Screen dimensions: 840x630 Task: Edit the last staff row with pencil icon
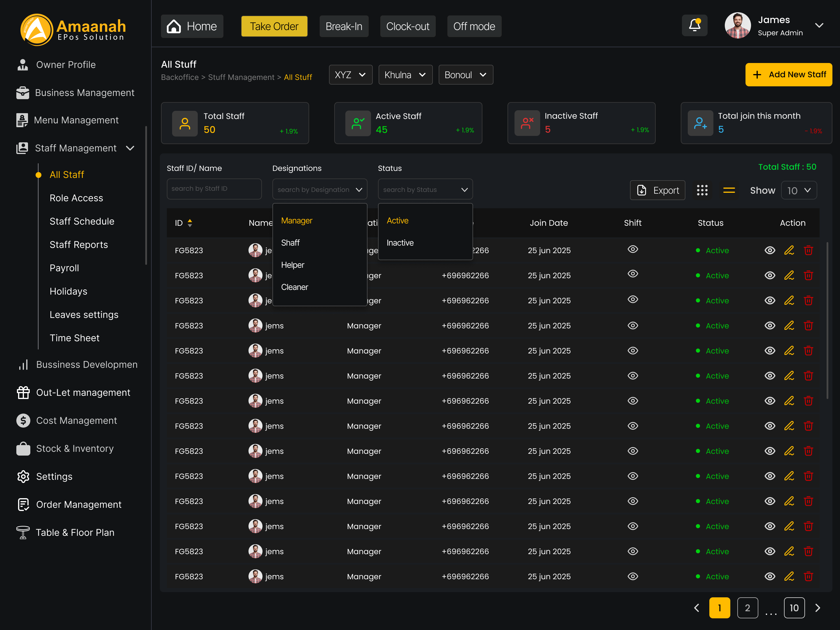pyautogui.click(x=789, y=576)
